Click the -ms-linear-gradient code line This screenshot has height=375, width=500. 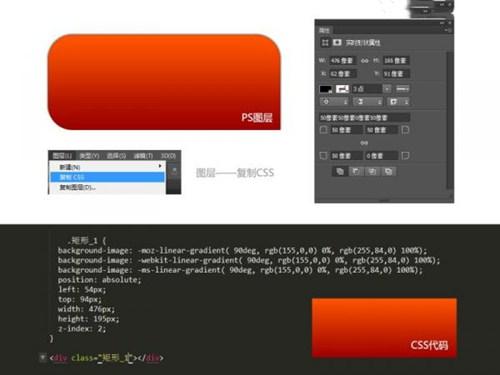pyautogui.click(x=240, y=270)
